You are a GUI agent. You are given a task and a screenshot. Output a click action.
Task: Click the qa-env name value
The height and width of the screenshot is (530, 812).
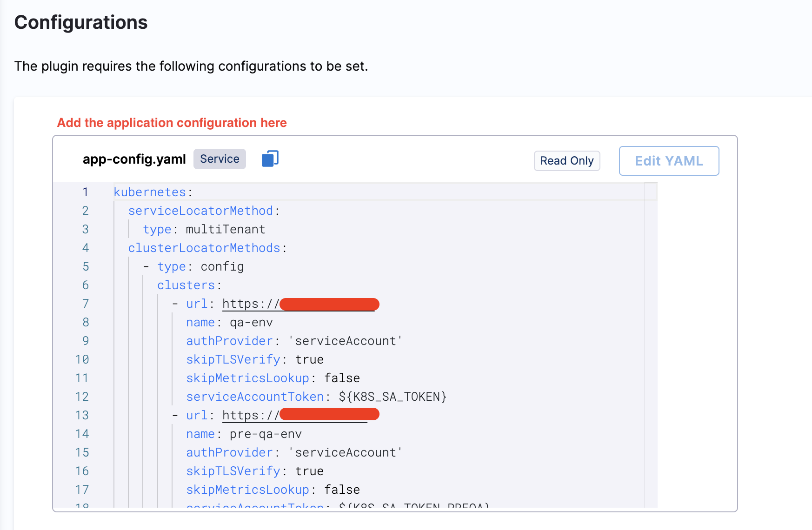251,322
